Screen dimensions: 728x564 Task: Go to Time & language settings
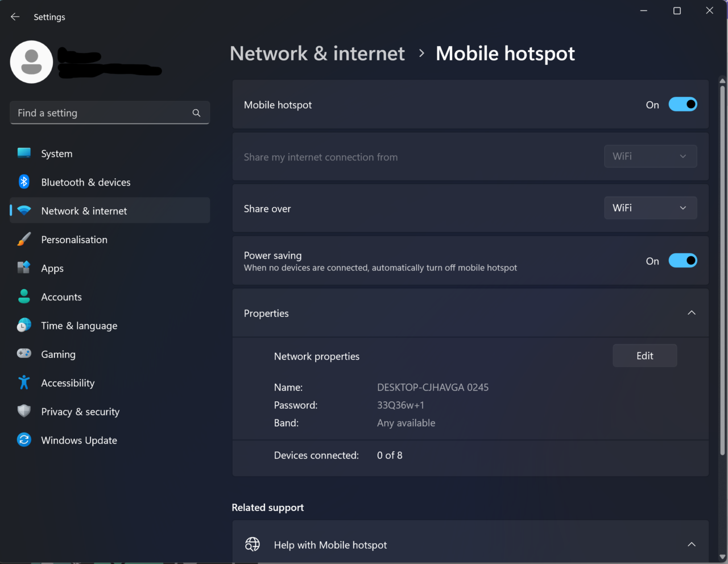79,326
